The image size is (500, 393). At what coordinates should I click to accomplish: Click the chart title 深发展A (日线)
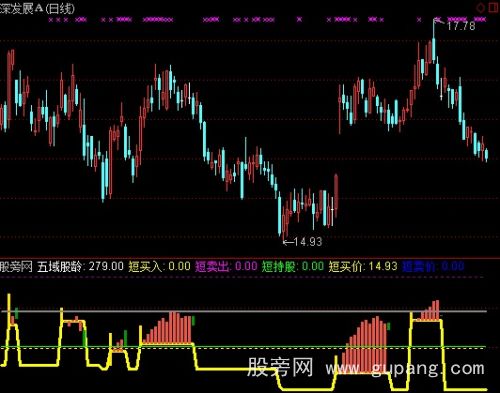click(x=37, y=8)
